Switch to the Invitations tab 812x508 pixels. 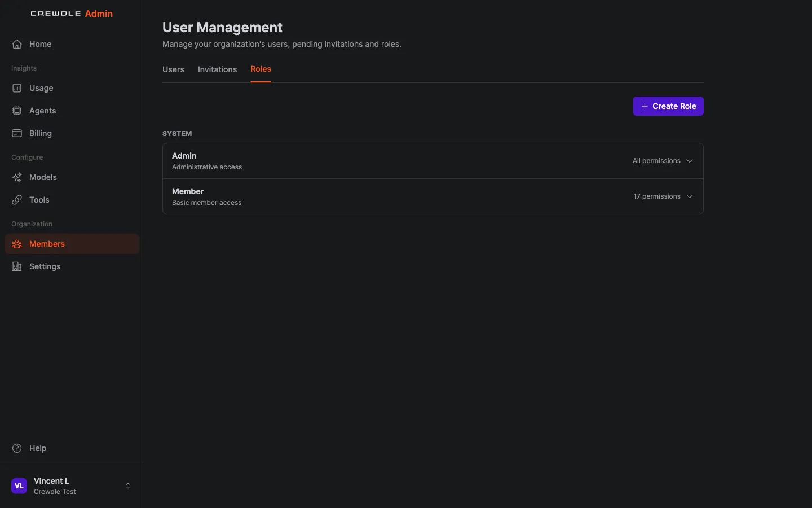click(x=217, y=69)
